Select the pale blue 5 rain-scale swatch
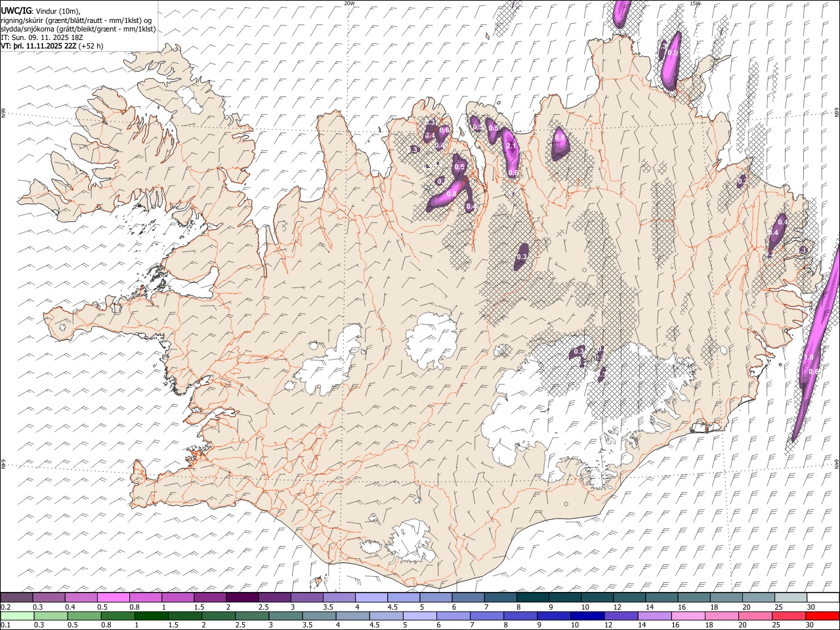 (x=419, y=616)
